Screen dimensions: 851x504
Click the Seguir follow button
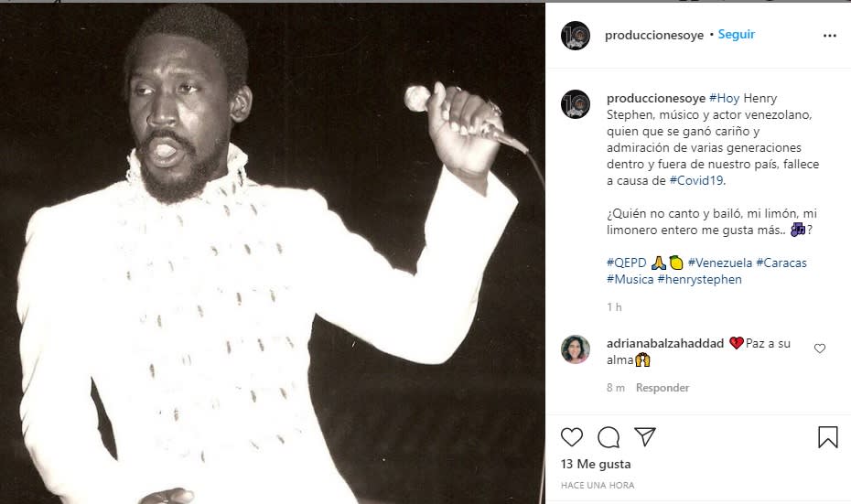(x=736, y=35)
